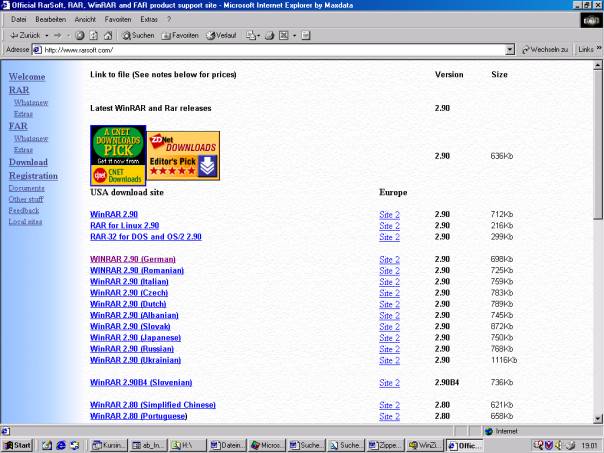The height and width of the screenshot is (453, 604).
Task: Open the Favoriten pane from toolbar
Action: tap(180, 35)
